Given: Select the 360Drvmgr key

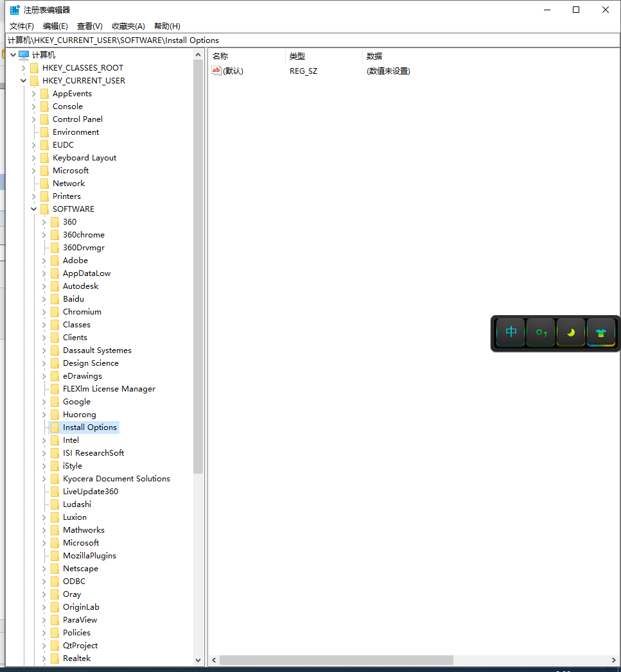Looking at the screenshot, I should 83,248.
